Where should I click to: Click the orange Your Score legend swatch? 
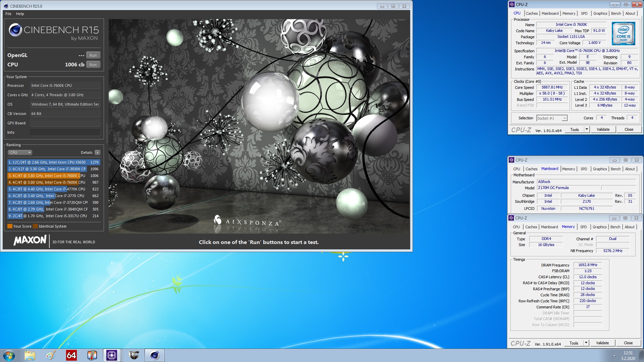[10, 226]
